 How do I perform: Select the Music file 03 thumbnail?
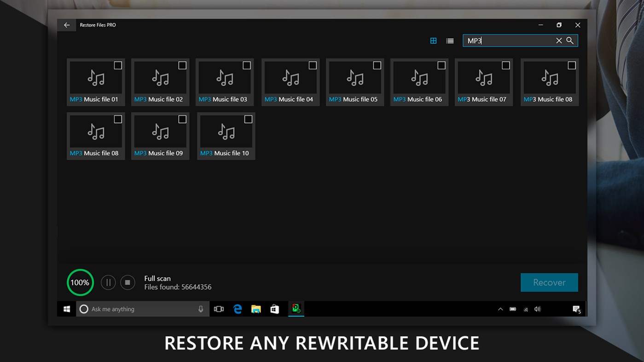(225, 82)
